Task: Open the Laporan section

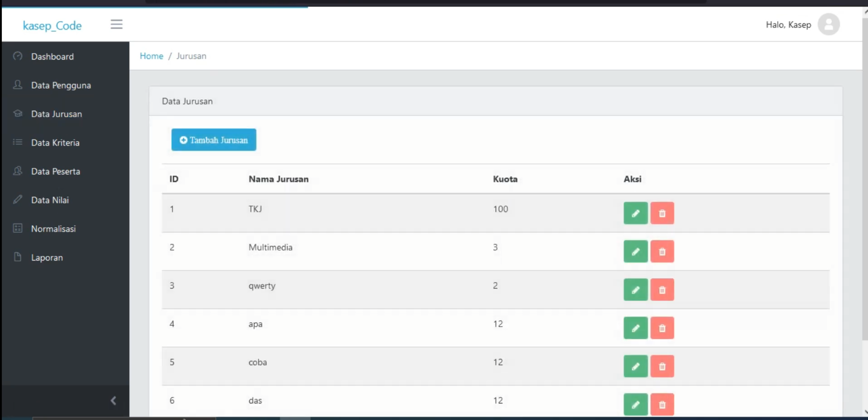Action: click(x=65, y=257)
